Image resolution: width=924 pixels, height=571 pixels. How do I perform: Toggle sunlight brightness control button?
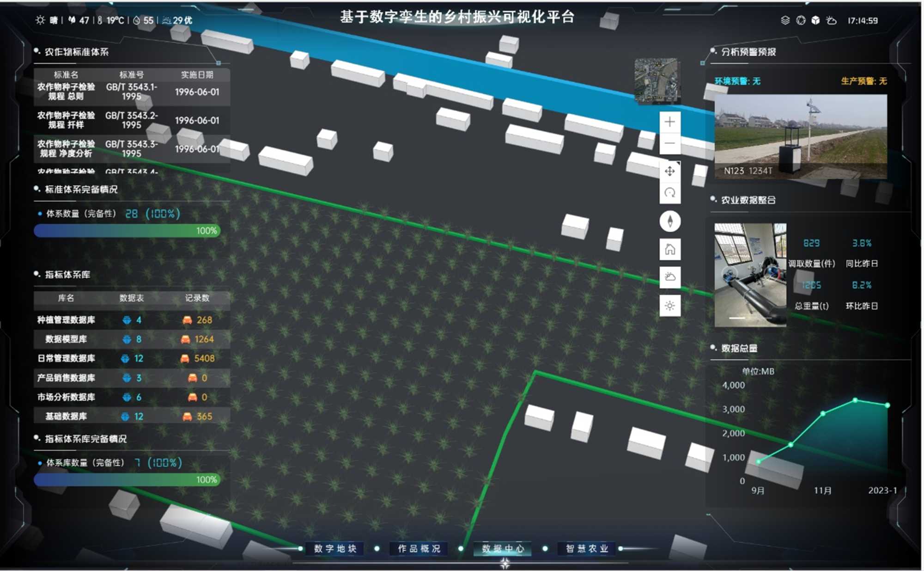coord(669,306)
